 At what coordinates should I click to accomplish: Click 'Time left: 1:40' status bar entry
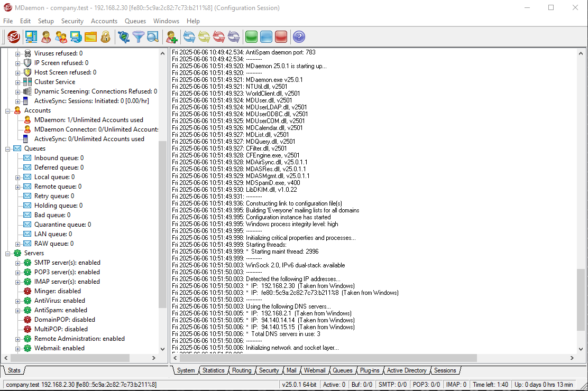point(491,385)
